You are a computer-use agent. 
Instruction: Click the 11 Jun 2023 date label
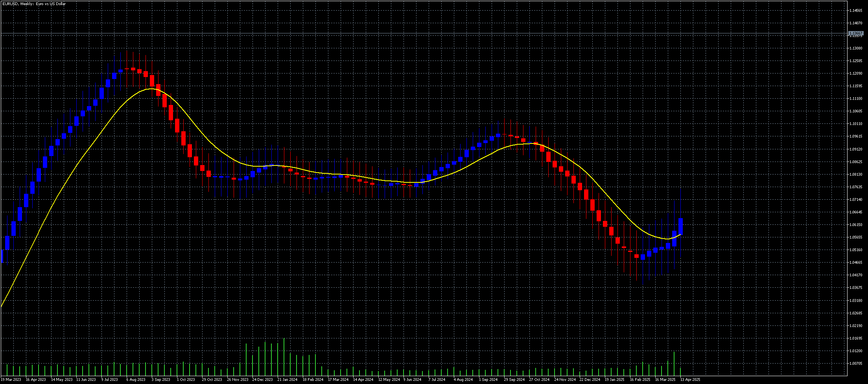[86, 380]
